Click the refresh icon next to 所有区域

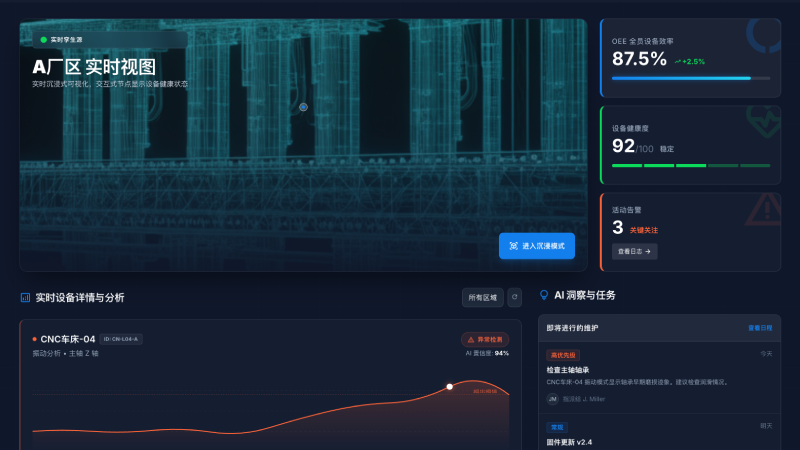click(514, 297)
